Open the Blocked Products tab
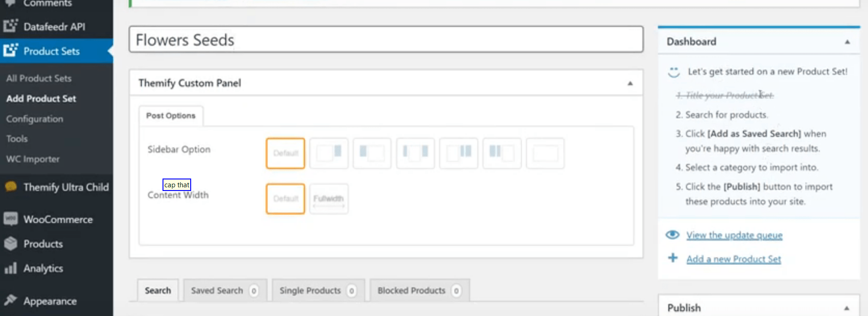The height and width of the screenshot is (316, 868). pos(411,290)
